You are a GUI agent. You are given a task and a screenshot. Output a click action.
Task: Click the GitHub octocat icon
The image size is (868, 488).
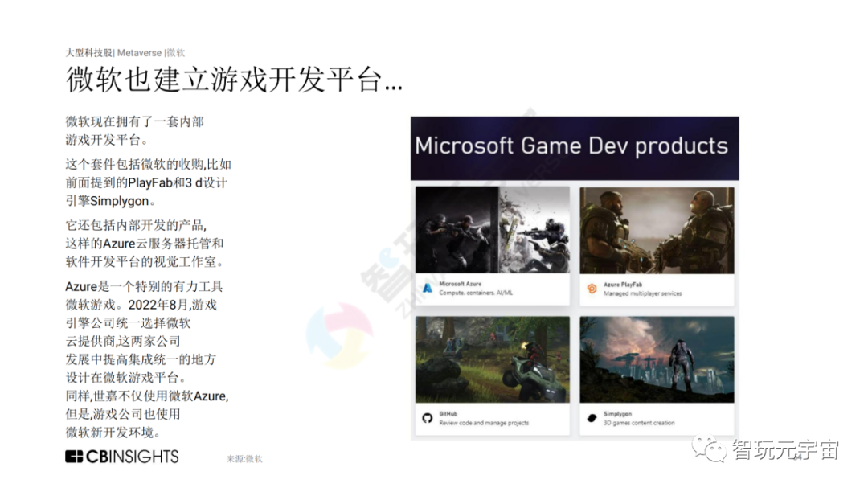(428, 418)
